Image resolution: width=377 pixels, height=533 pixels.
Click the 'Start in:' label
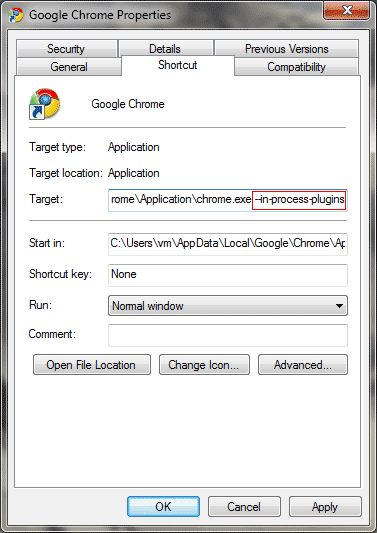point(47,243)
